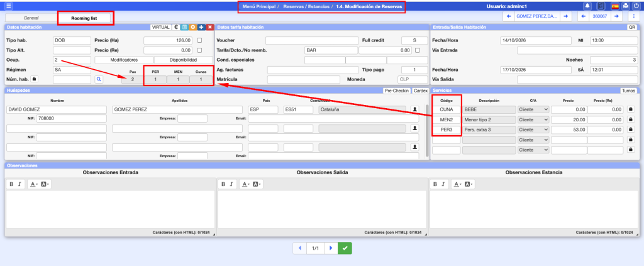This screenshot has width=644, height=266.
Task: Click the Huéspedes list vertical scrollbar
Action: click(427, 131)
